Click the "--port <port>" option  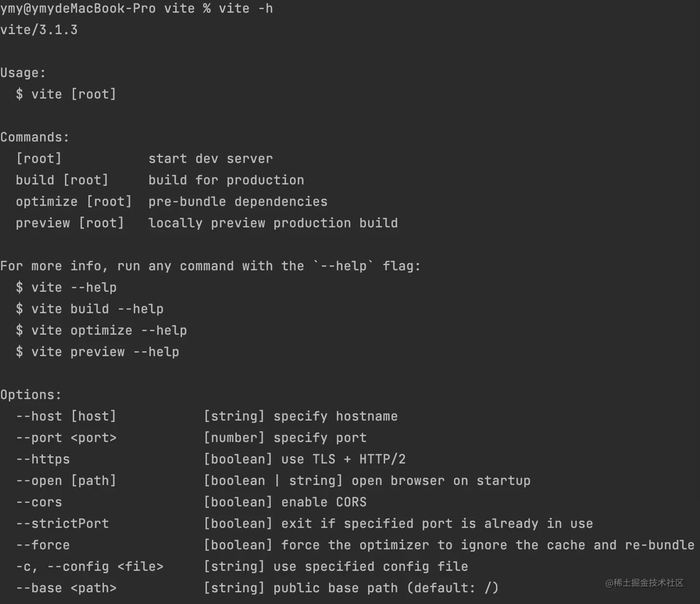coord(66,438)
